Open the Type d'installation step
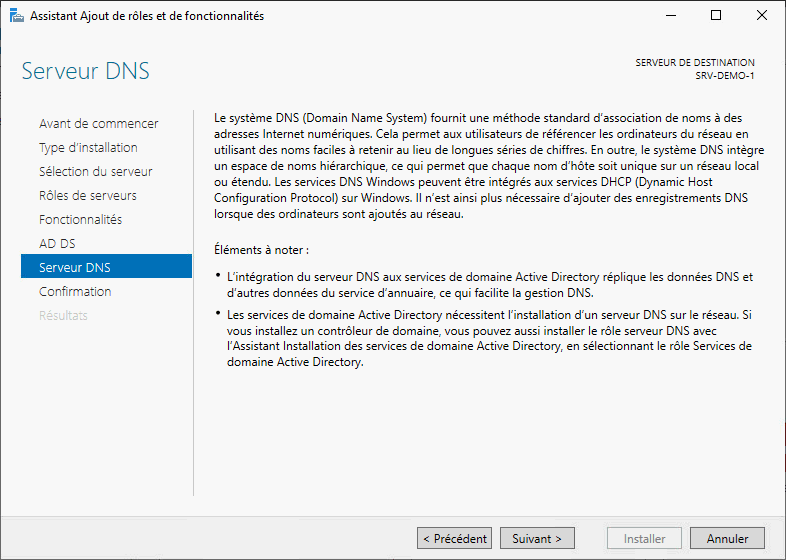 [x=88, y=148]
